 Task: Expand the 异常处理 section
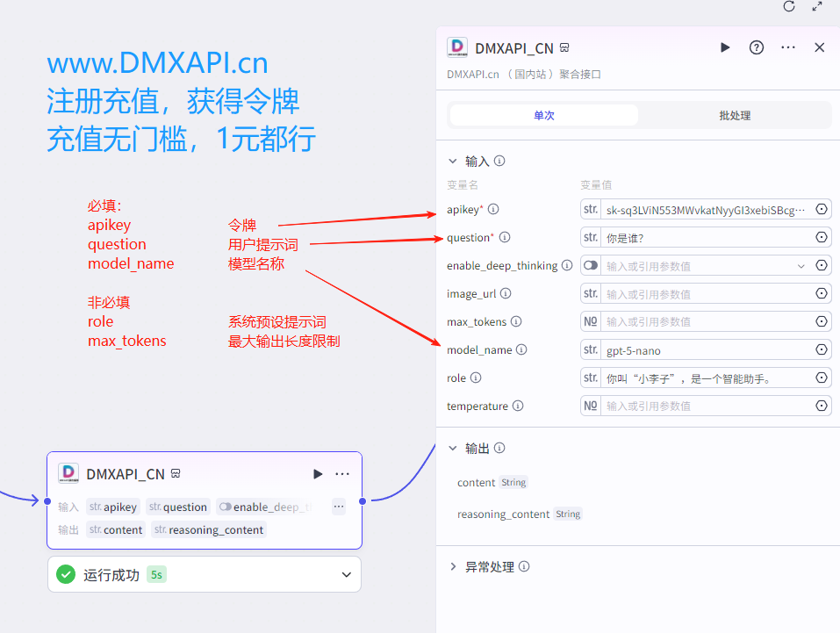click(x=453, y=566)
